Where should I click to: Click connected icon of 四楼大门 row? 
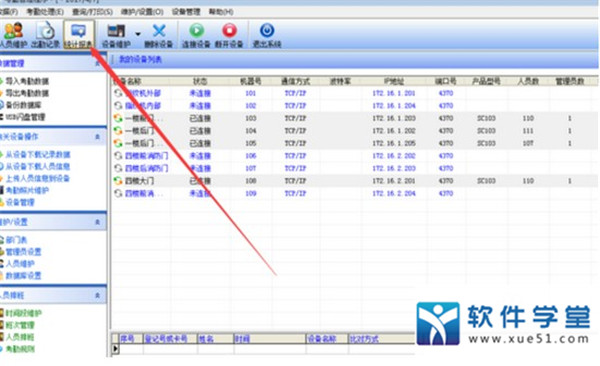118,181
